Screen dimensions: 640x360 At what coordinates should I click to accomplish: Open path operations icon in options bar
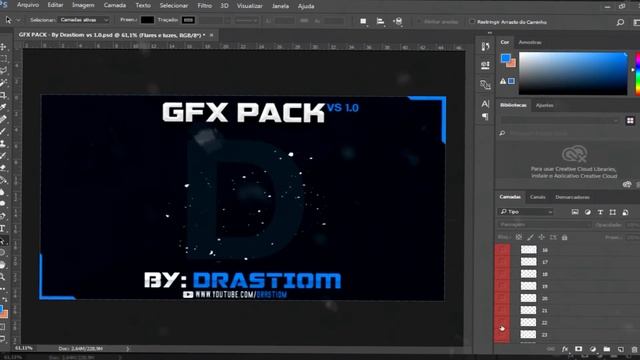[363, 21]
